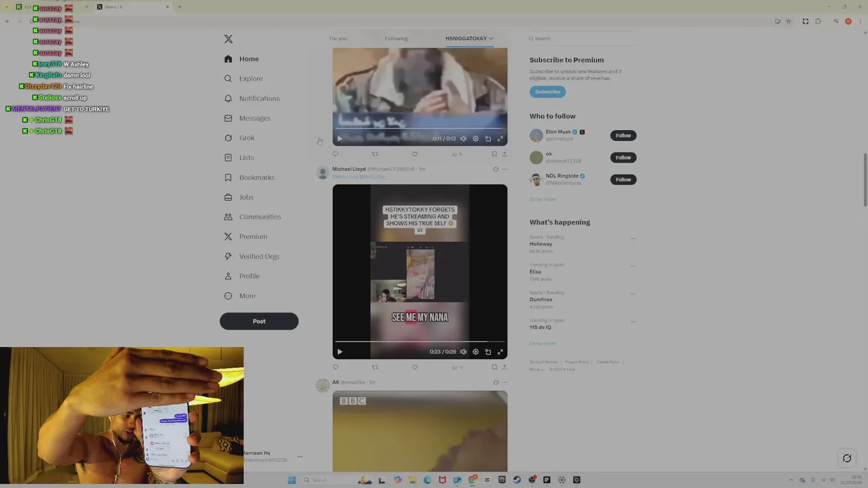This screenshot has width=868, height=488.
Task: Follow NDL Ringside
Action: coord(623,180)
